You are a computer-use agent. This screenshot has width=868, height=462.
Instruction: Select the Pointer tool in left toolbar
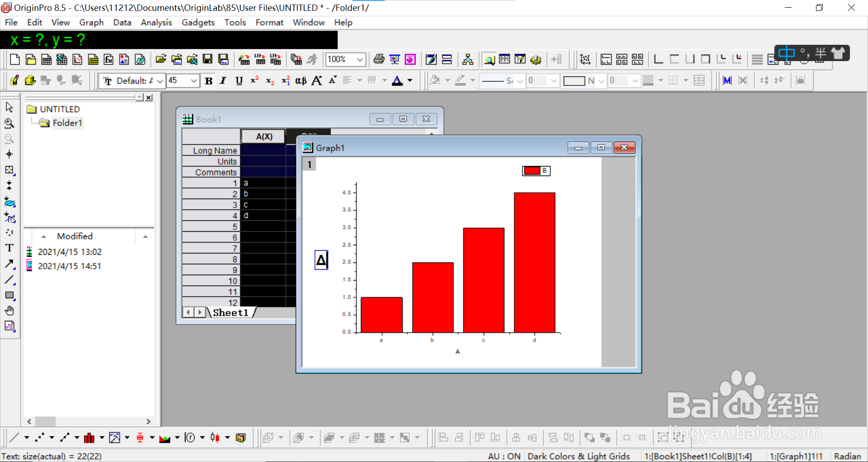(x=9, y=107)
